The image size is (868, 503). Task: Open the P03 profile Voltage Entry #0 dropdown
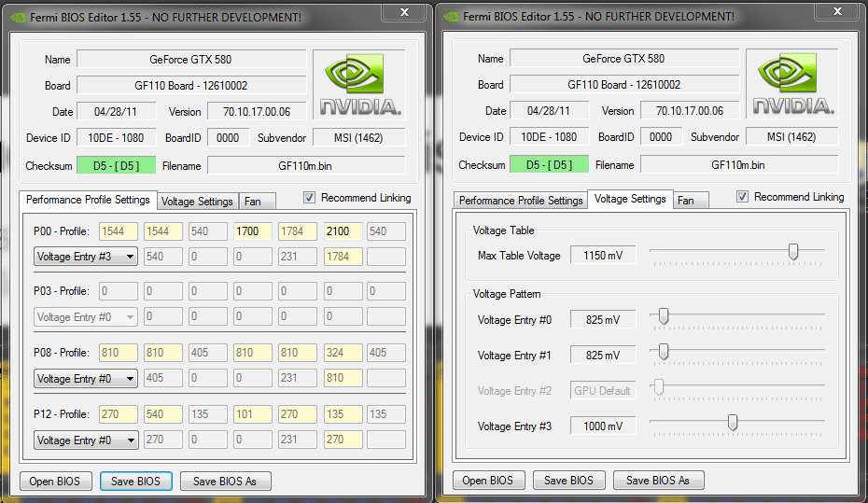coord(86,317)
